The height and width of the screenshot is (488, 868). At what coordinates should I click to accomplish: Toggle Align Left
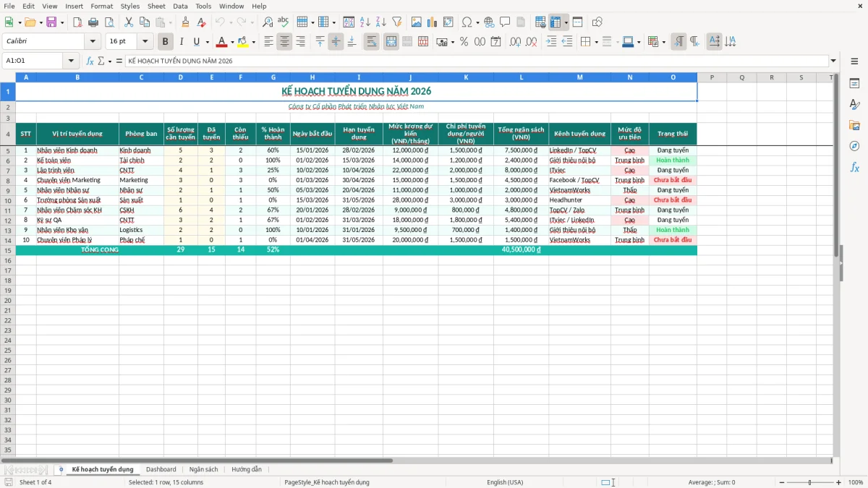coord(268,42)
